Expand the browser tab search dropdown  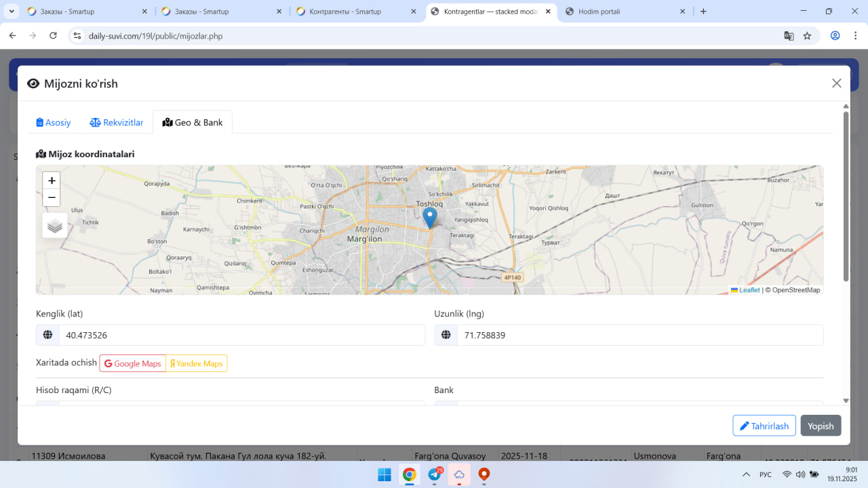click(12, 12)
